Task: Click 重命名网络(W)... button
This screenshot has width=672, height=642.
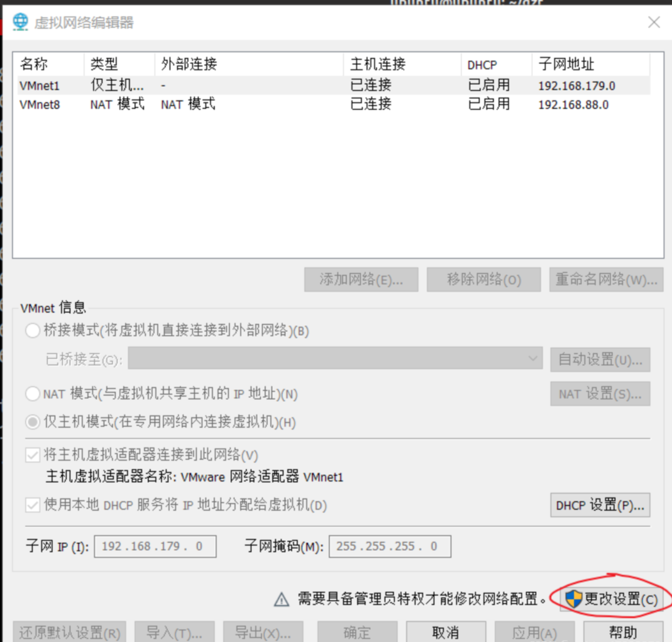Action: [607, 279]
